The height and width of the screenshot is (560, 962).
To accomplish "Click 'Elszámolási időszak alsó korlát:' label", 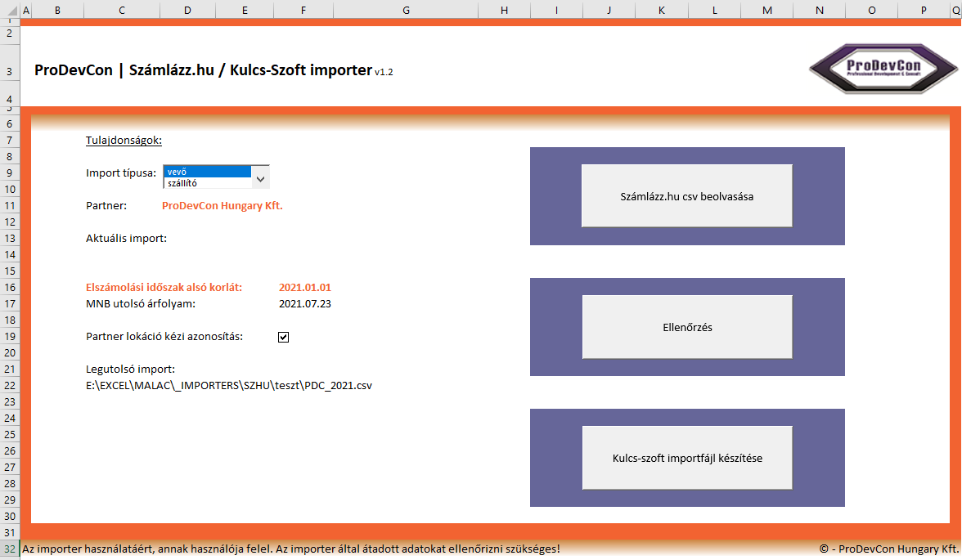I will (164, 287).
